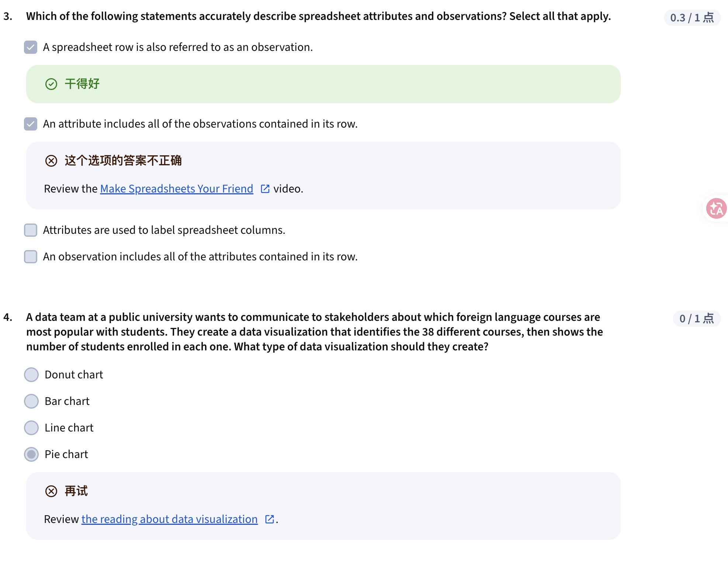Click the question 4 prompt text
The image size is (728, 565).
[x=315, y=332]
